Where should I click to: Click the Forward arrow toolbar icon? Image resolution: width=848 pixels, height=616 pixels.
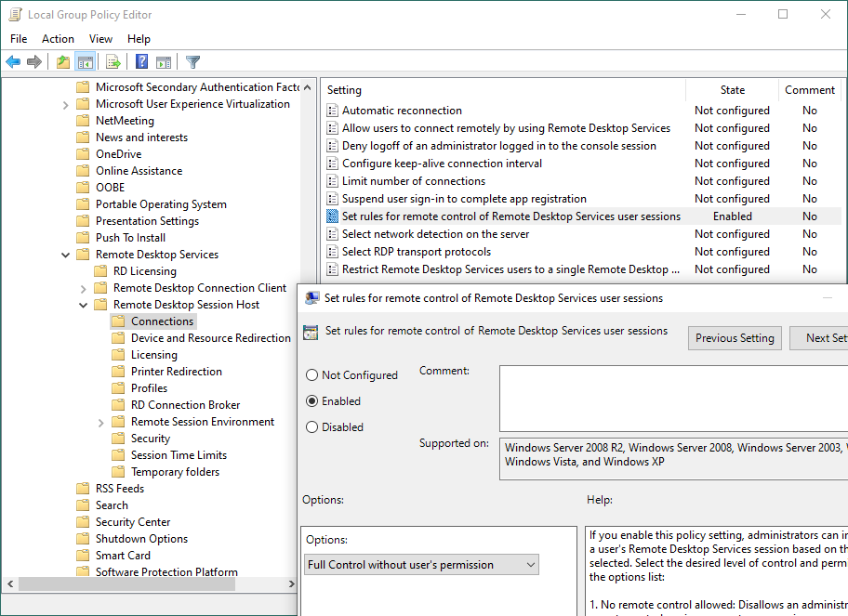point(34,62)
